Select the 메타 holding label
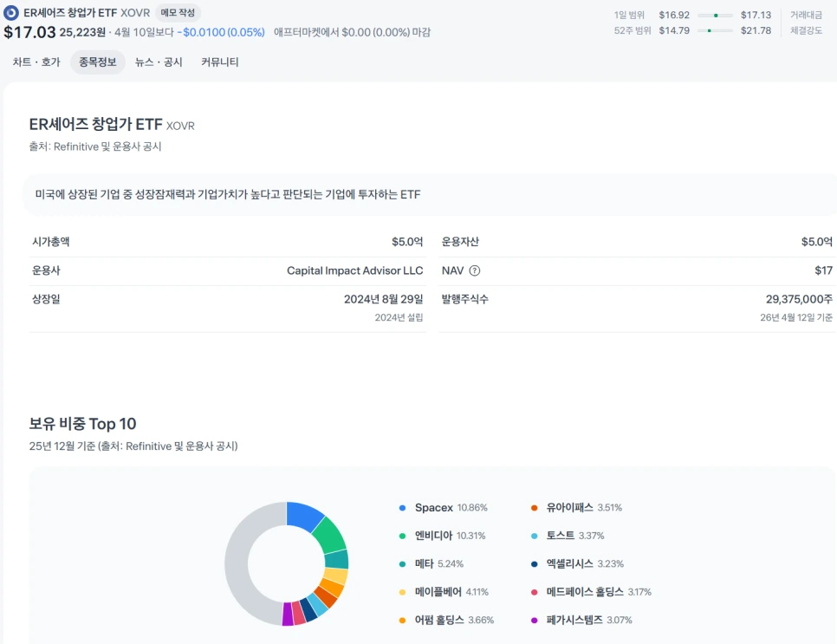 tap(425, 564)
